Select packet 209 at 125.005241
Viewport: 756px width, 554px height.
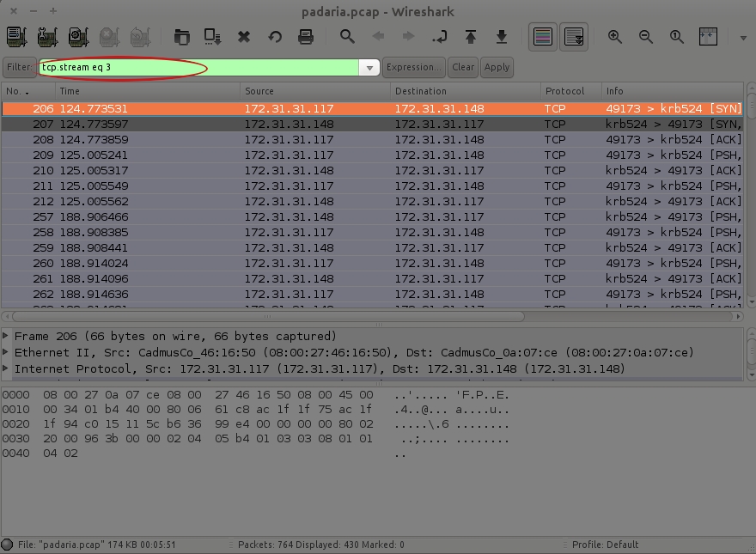pyautogui.click(x=372, y=155)
